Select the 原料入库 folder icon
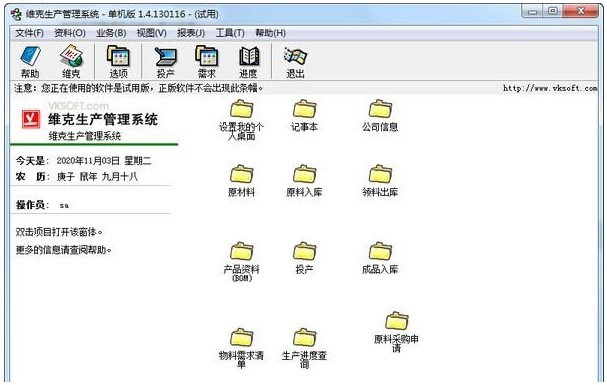 tap(304, 174)
